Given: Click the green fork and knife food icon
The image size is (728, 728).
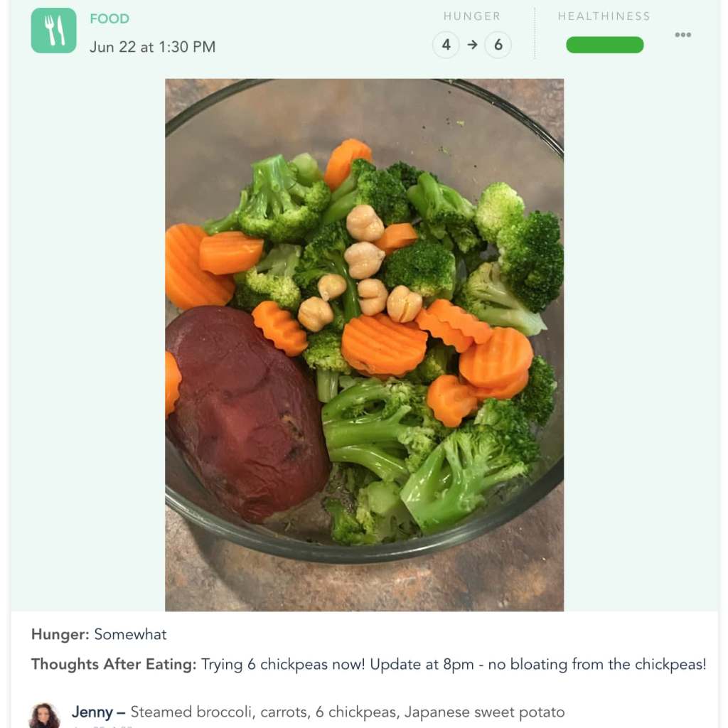Looking at the screenshot, I should pyautogui.click(x=53, y=31).
